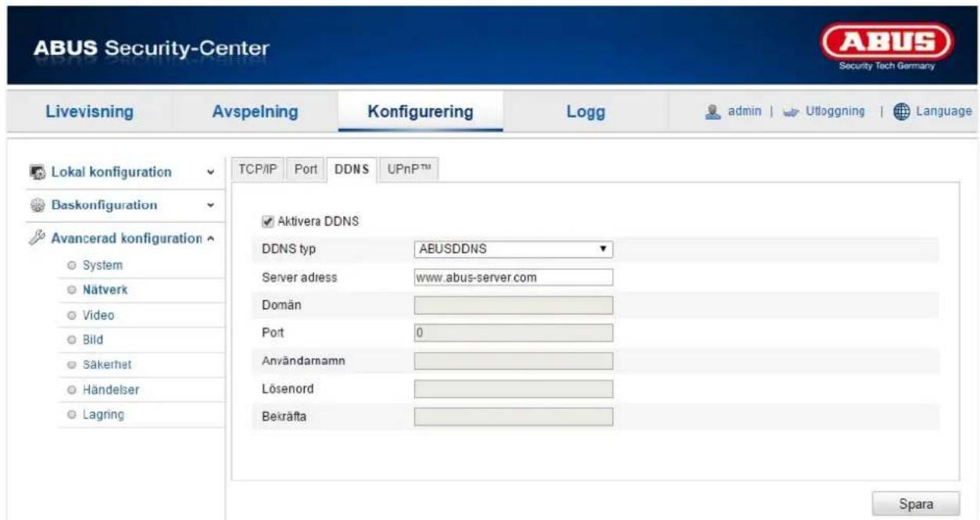Select the DDNS sub-tab

click(x=352, y=169)
